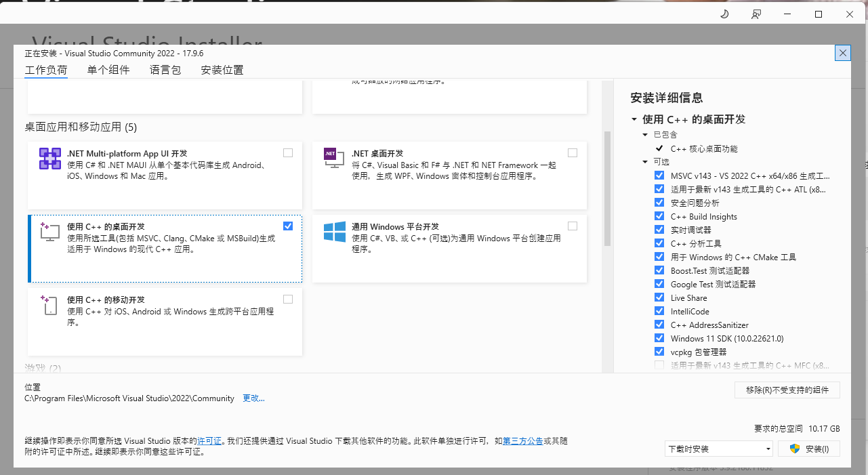Uncheck Windows 11 SDK (10.0.22621.0) checkbox
Screen dimensions: 868x475
[x=659, y=338]
